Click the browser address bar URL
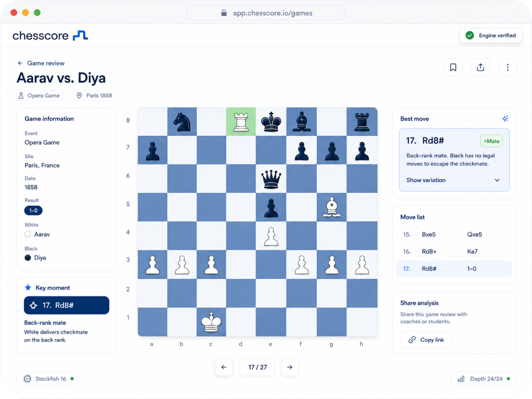This screenshot has width=532, height=399. pos(273,13)
